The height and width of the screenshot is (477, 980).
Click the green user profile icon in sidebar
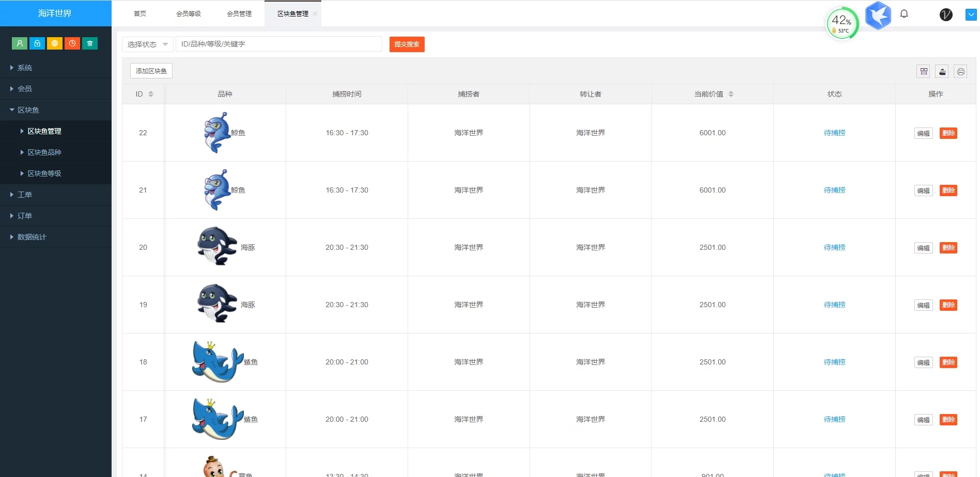coord(20,43)
